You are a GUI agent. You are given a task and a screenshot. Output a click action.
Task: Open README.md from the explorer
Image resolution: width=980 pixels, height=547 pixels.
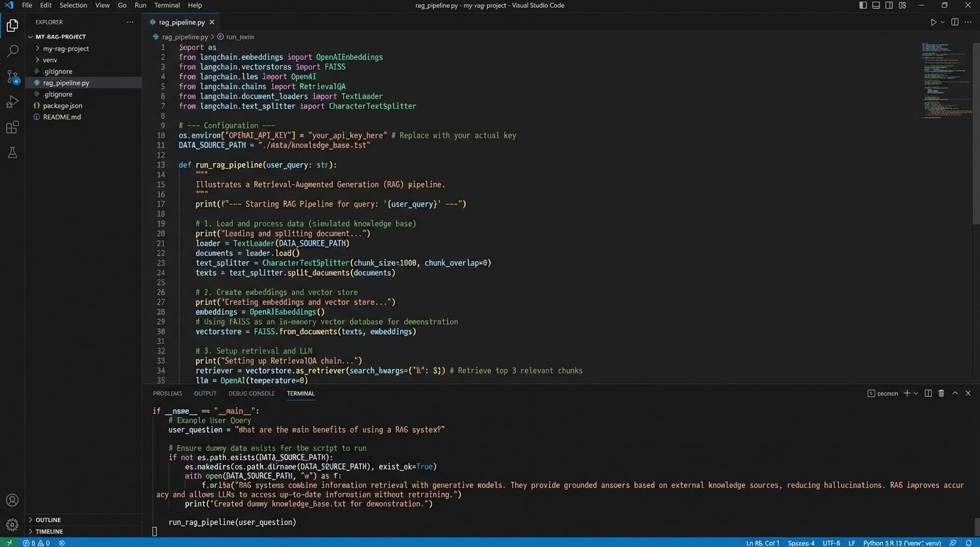pos(62,117)
